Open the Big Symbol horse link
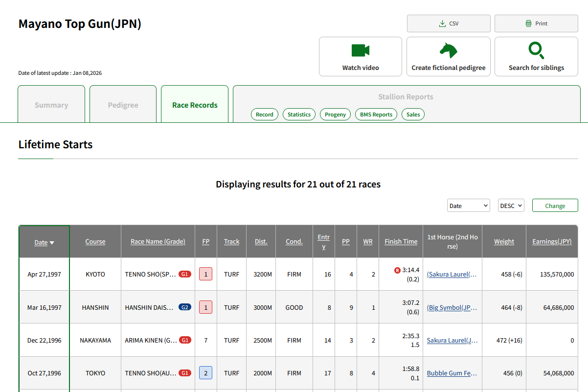 coord(452,307)
